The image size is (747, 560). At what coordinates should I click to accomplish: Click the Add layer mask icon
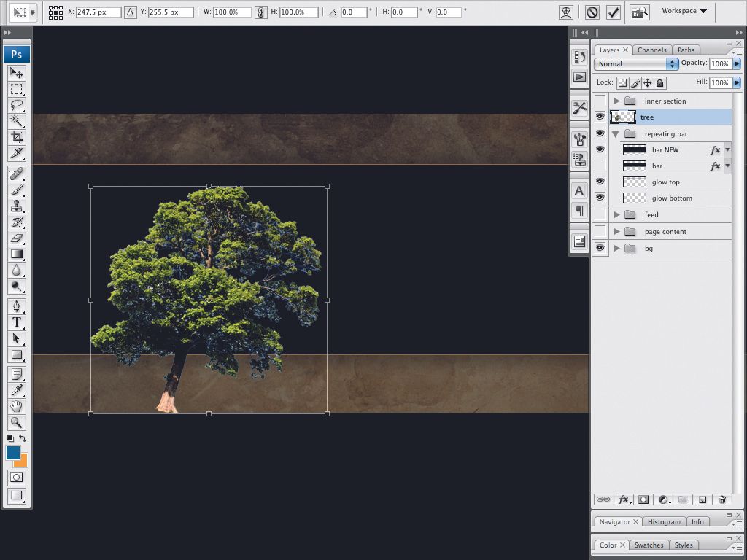pos(643,499)
